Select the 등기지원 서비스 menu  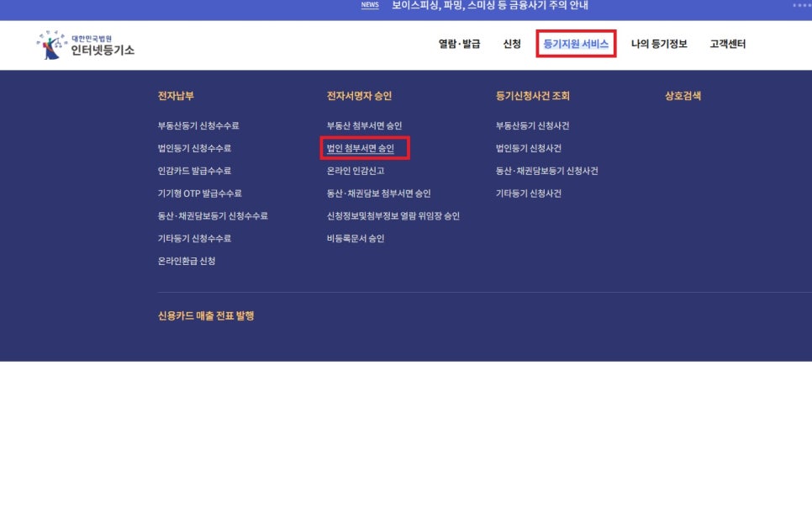(576, 44)
